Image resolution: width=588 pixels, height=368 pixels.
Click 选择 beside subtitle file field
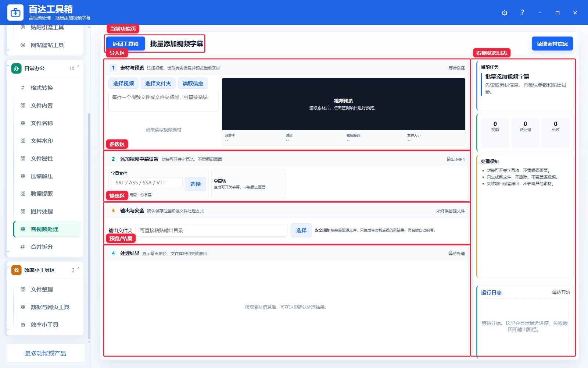pos(196,184)
